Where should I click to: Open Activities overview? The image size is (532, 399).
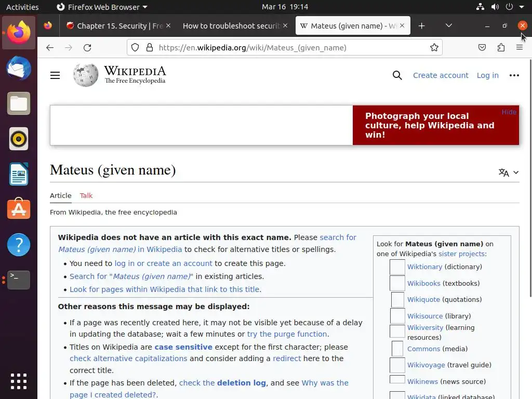22,7
